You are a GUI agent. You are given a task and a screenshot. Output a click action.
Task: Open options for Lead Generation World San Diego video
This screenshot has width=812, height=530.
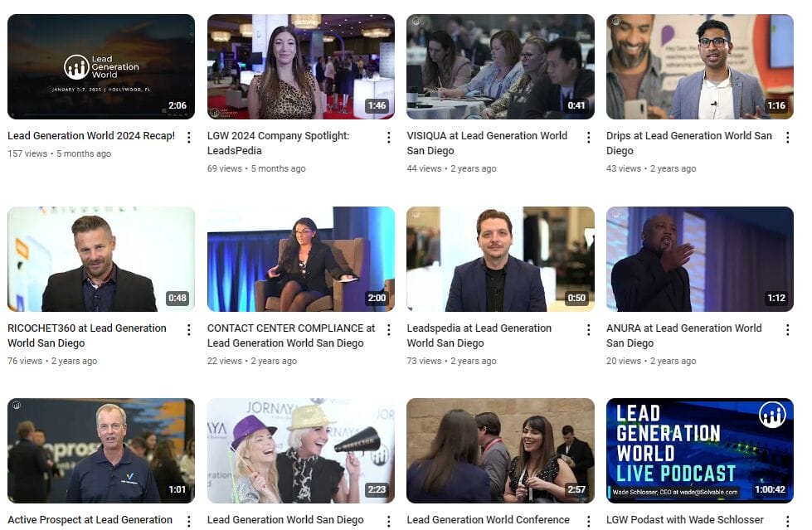click(388, 521)
